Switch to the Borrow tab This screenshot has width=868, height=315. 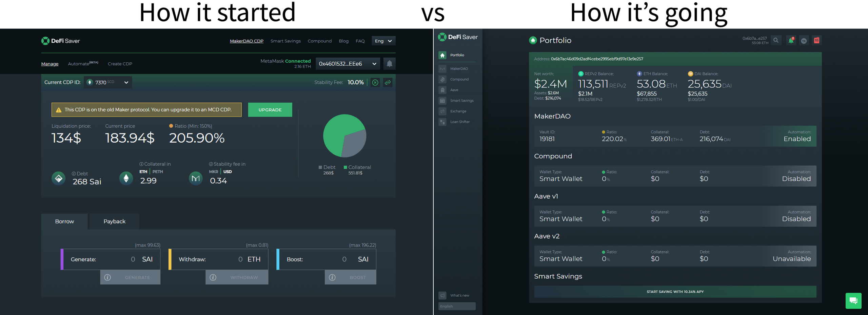[64, 222]
